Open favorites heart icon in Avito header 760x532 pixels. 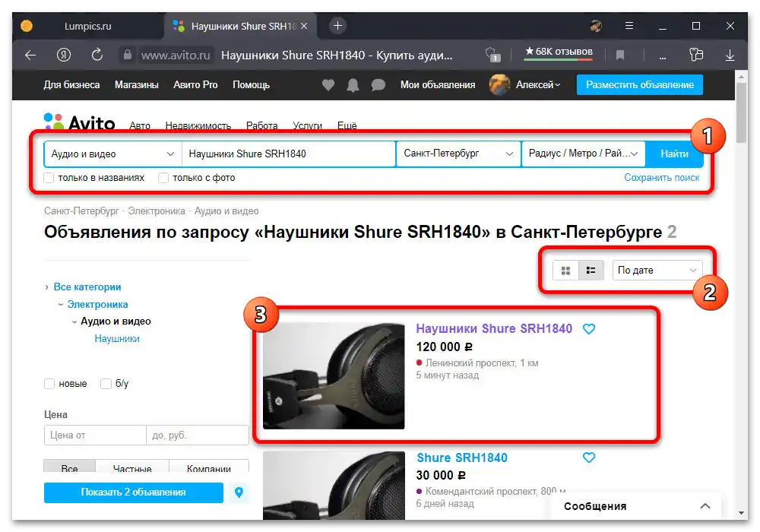coord(328,85)
